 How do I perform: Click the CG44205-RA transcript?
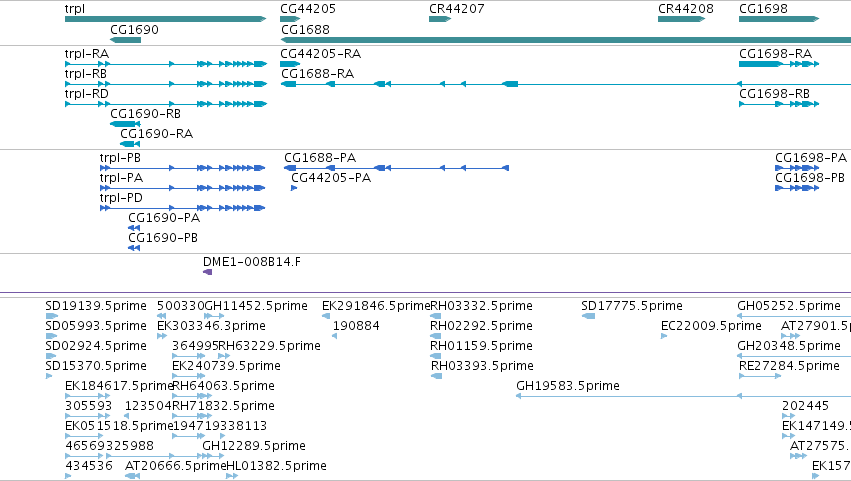(x=290, y=64)
